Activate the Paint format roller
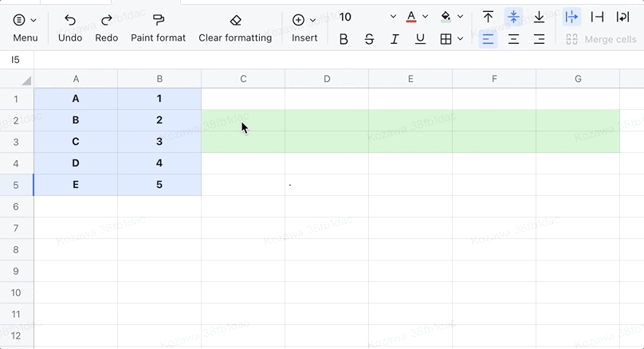 click(x=158, y=20)
